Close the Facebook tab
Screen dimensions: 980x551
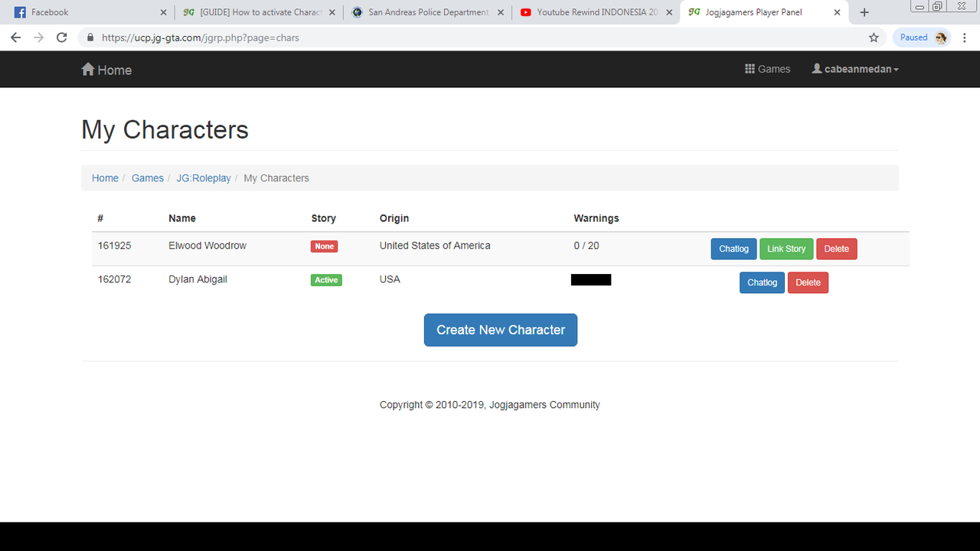tap(163, 12)
